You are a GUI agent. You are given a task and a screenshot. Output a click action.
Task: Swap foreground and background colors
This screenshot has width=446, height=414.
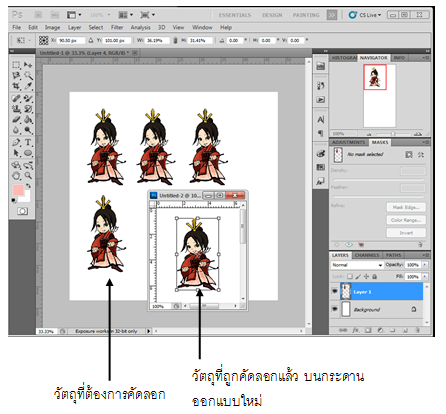click(28, 186)
